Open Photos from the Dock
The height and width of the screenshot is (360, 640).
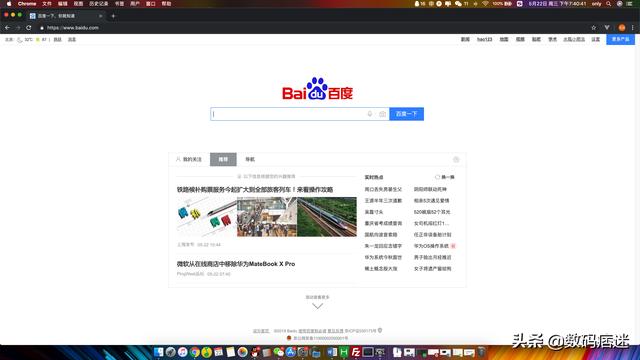point(242,352)
